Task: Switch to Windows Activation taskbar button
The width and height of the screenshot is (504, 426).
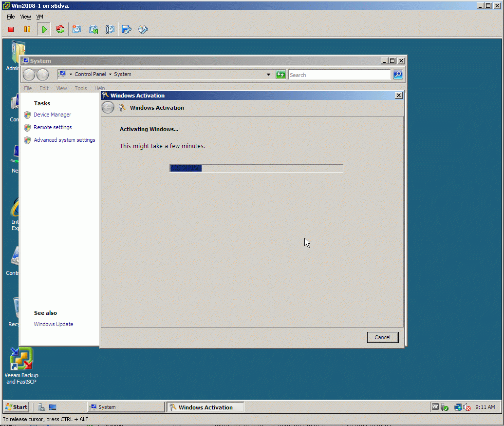Action: tap(205, 407)
